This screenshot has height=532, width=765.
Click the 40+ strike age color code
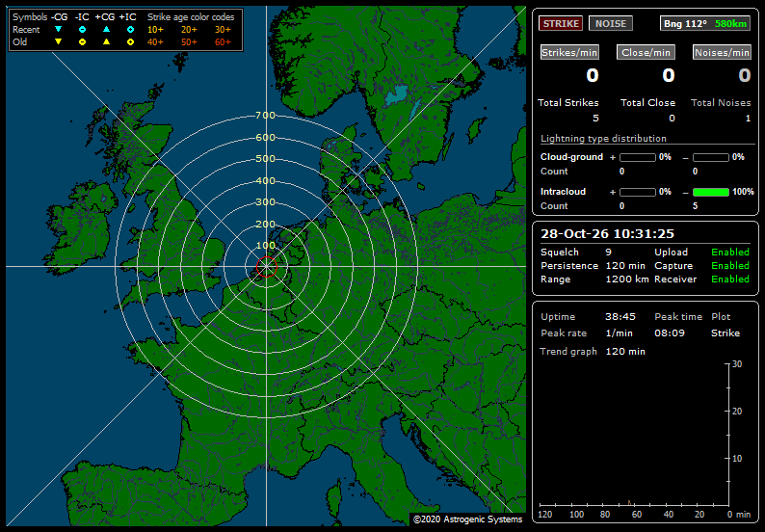point(156,42)
